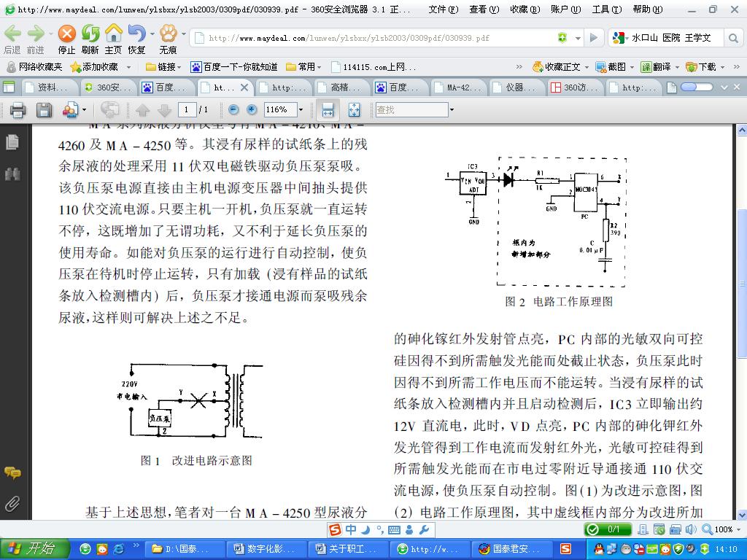The height and width of the screenshot is (560, 747).
Task: Click the 0/1 green status indicator
Action: (608, 529)
